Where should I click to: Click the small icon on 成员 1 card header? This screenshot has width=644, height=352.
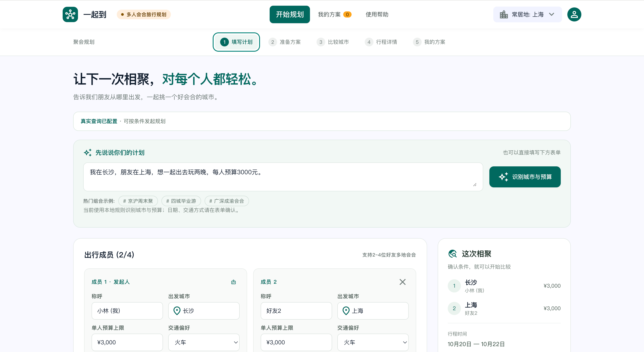click(x=233, y=282)
